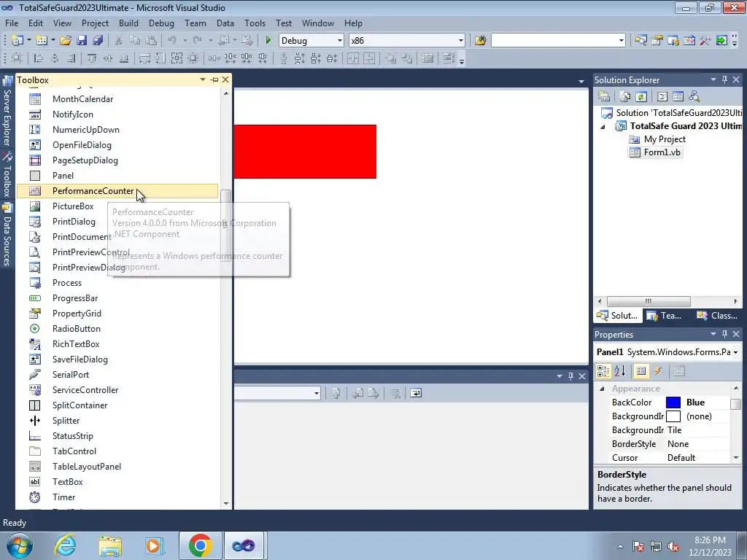Click the New Project toolbar icon
The height and width of the screenshot is (560, 747).
[x=18, y=41]
